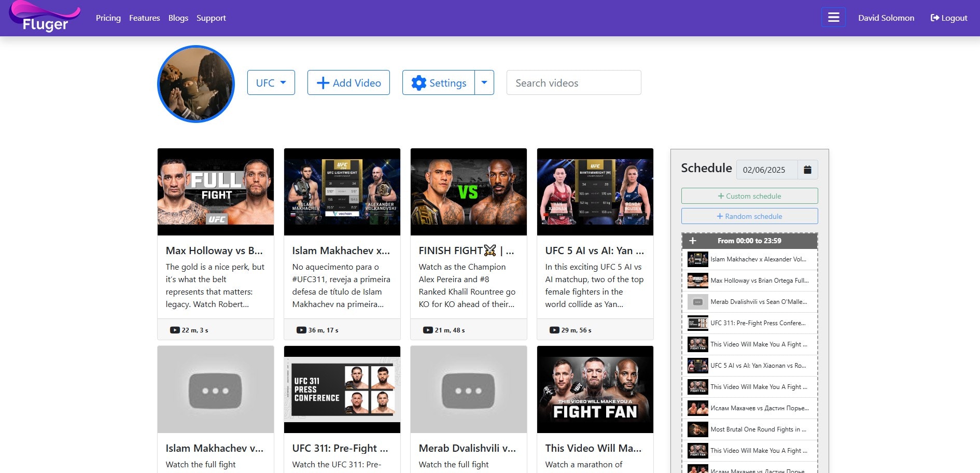
Task: Click Random schedule button
Action: click(x=750, y=216)
